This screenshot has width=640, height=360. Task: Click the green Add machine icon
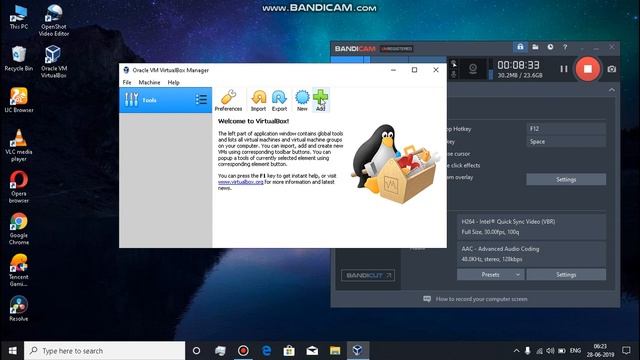(320, 100)
